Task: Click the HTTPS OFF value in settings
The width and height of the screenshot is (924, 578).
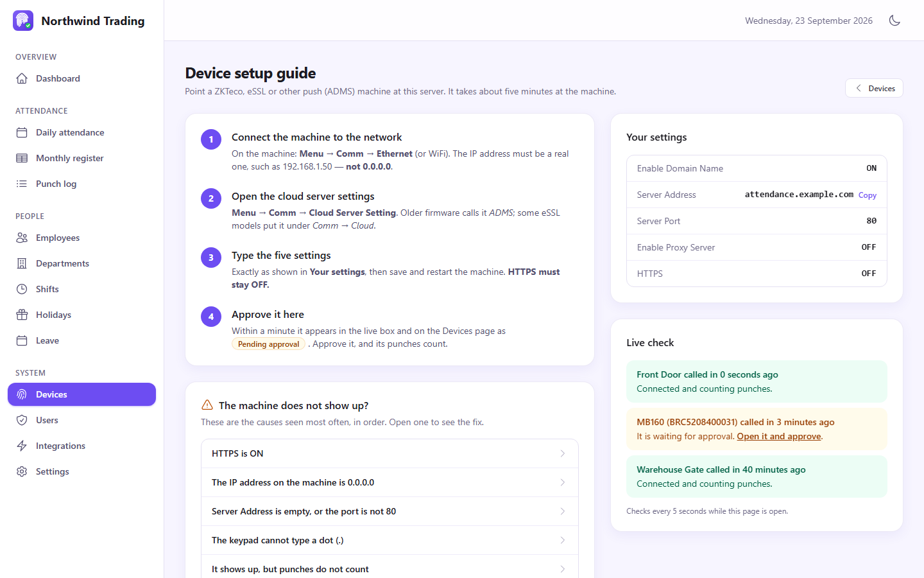Action: (x=869, y=274)
